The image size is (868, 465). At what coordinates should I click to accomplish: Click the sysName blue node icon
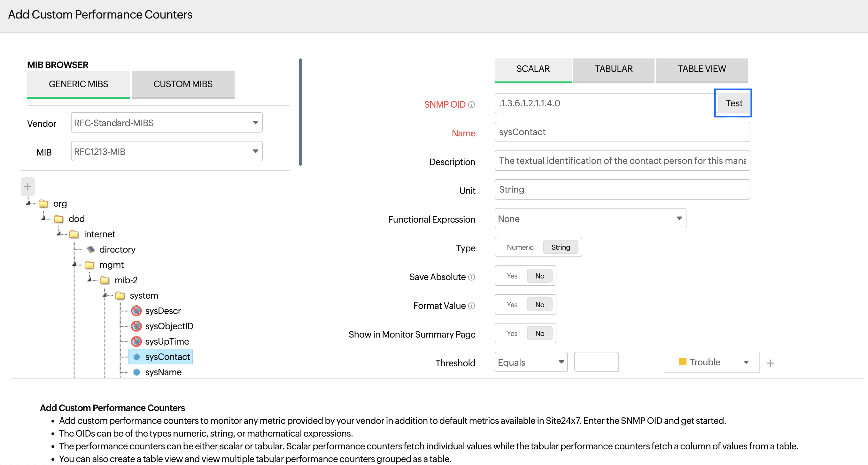point(136,372)
